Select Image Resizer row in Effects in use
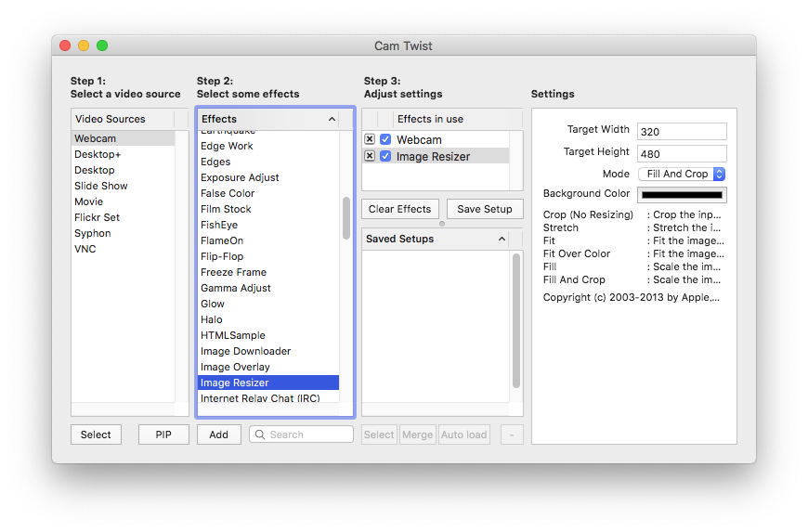Screen dimensions: 808x532 (x=436, y=156)
